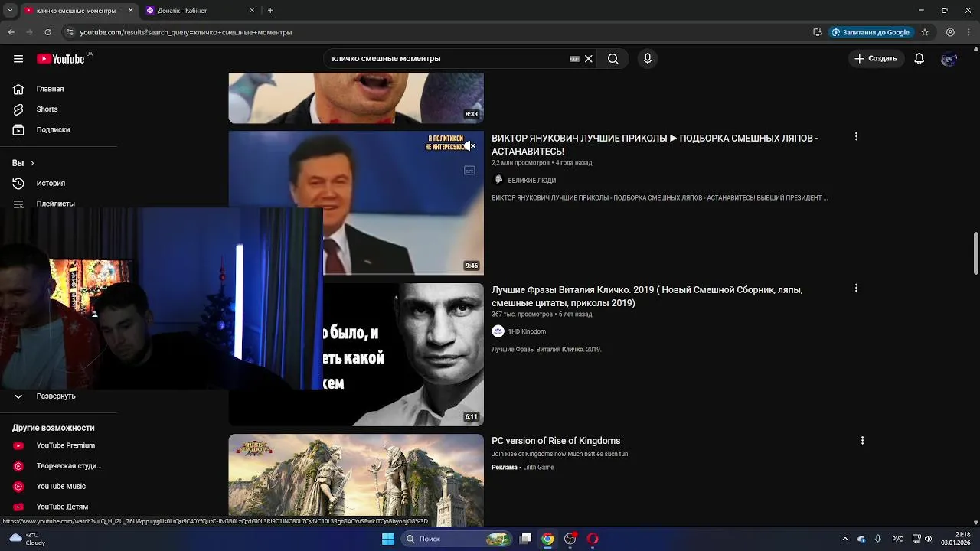Open YouTube Premium link
Screen dimensions: 980x551
(x=66, y=445)
